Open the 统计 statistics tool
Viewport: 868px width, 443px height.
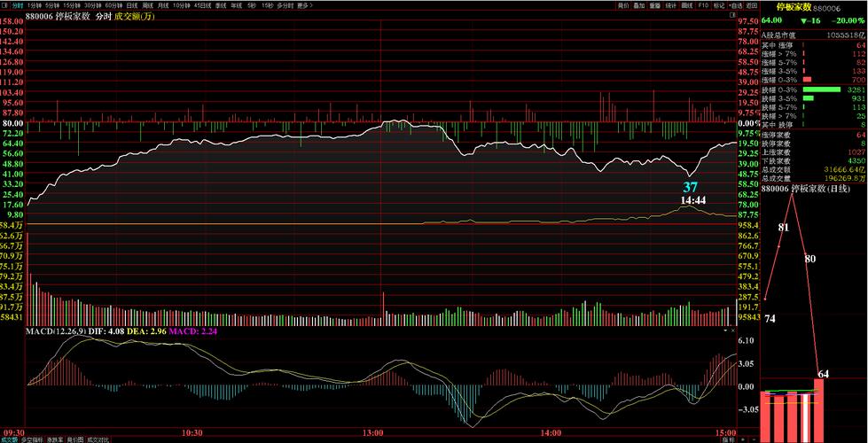coord(670,5)
